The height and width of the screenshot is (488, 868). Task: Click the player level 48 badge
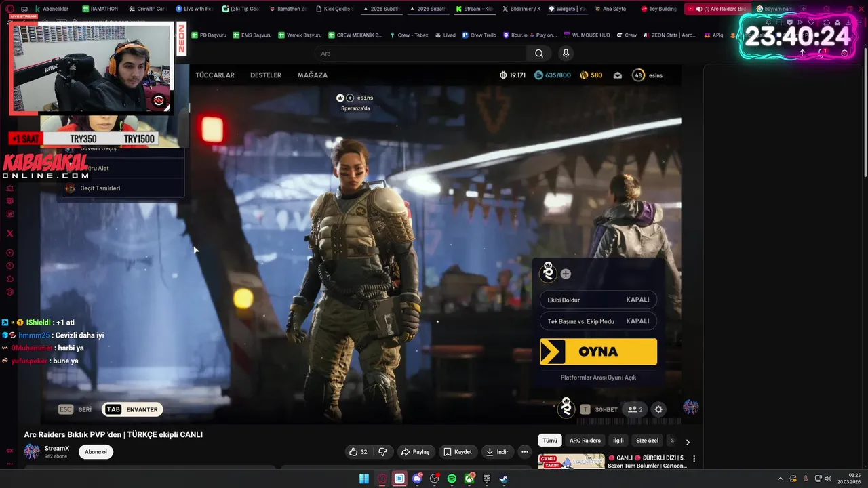coord(638,75)
